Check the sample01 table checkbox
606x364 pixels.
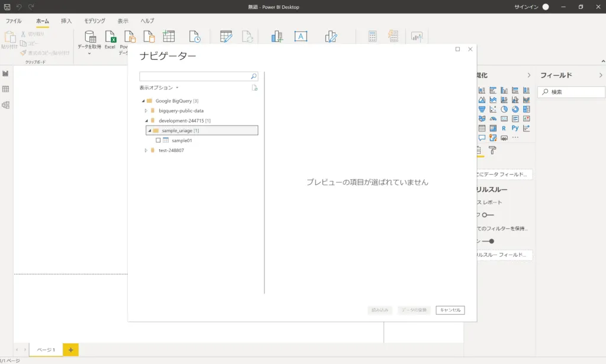click(158, 140)
